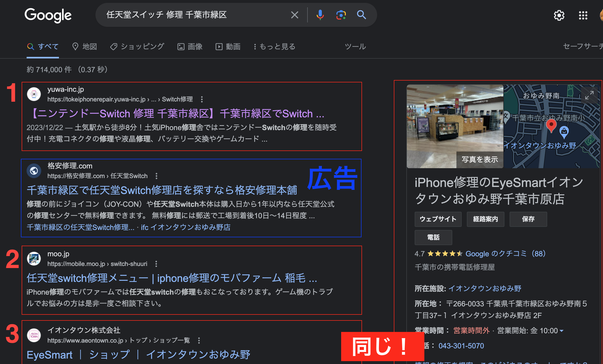Switch to the ショッピング tab

point(137,47)
